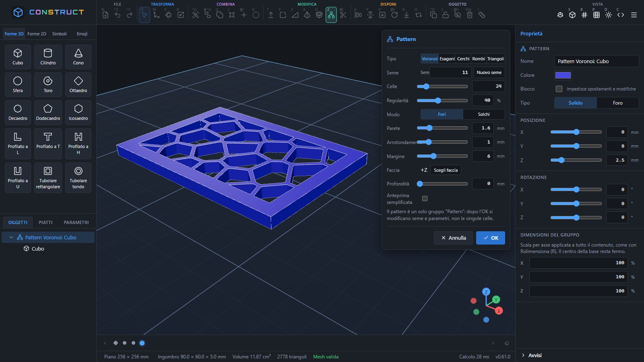Adjust the Regolarità slider
The image size is (644, 362).
coord(442,101)
